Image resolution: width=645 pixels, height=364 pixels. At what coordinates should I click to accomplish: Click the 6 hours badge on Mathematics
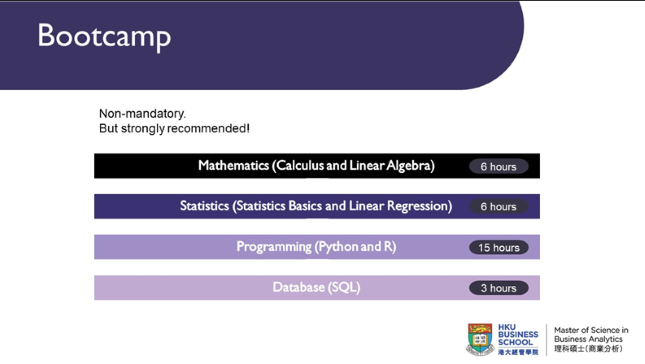(x=499, y=167)
